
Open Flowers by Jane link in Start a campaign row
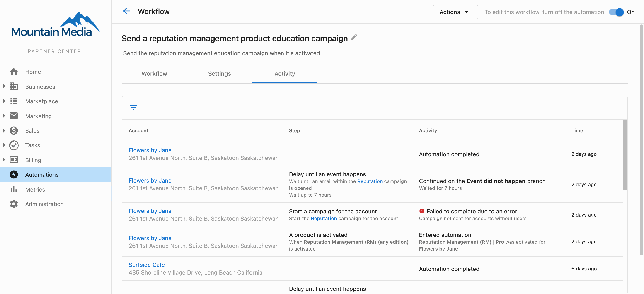pos(150,211)
